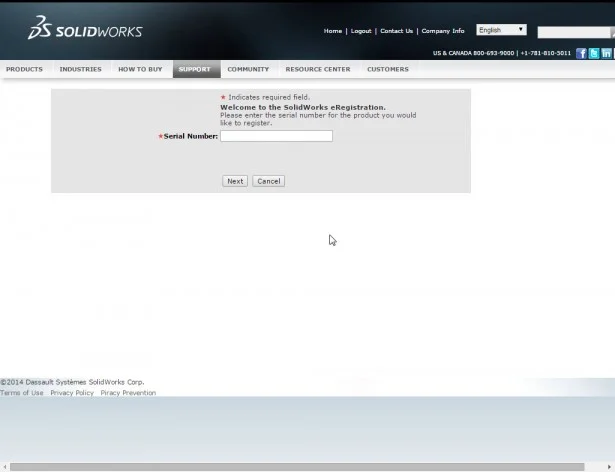
Task: Open the LinkedIn social icon
Action: 607,53
